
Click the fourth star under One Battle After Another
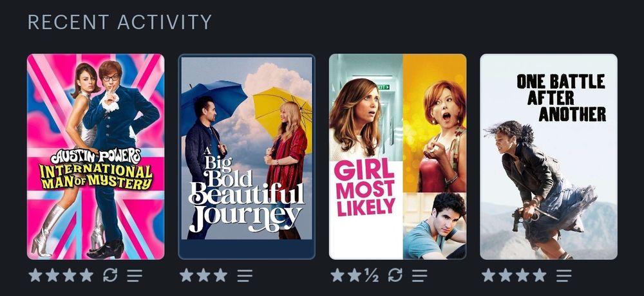coord(539,275)
